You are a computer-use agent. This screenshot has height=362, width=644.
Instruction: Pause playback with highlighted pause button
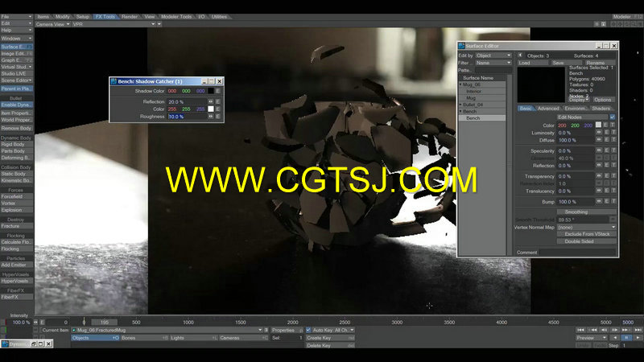click(x=626, y=338)
